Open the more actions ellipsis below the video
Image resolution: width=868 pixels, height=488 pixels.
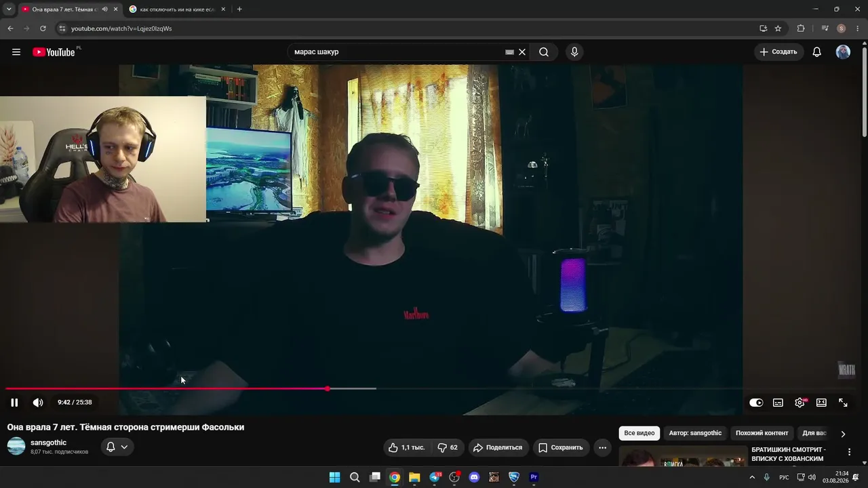pos(602,447)
